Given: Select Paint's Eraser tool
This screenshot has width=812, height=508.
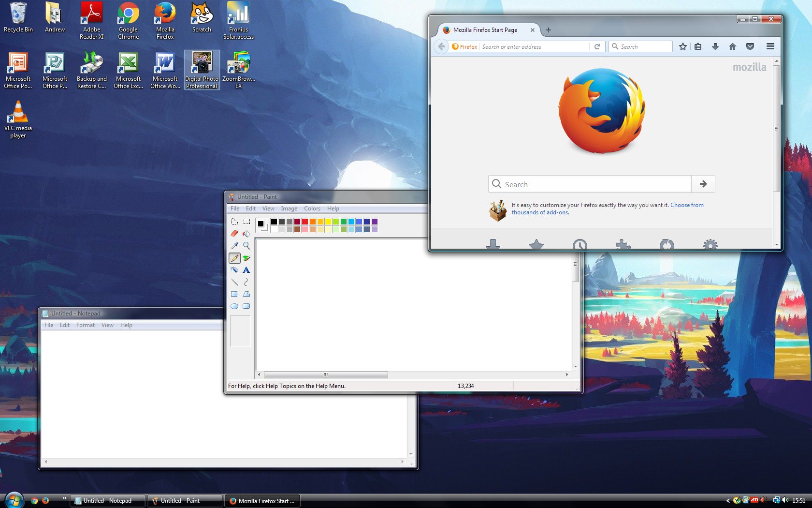Looking at the screenshot, I should (x=234, y=233).
